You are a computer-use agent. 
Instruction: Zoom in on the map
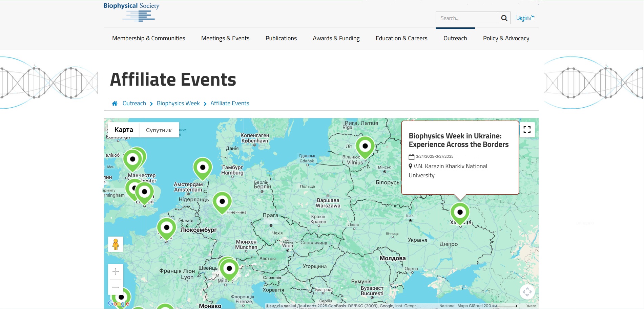pos(116,271)
